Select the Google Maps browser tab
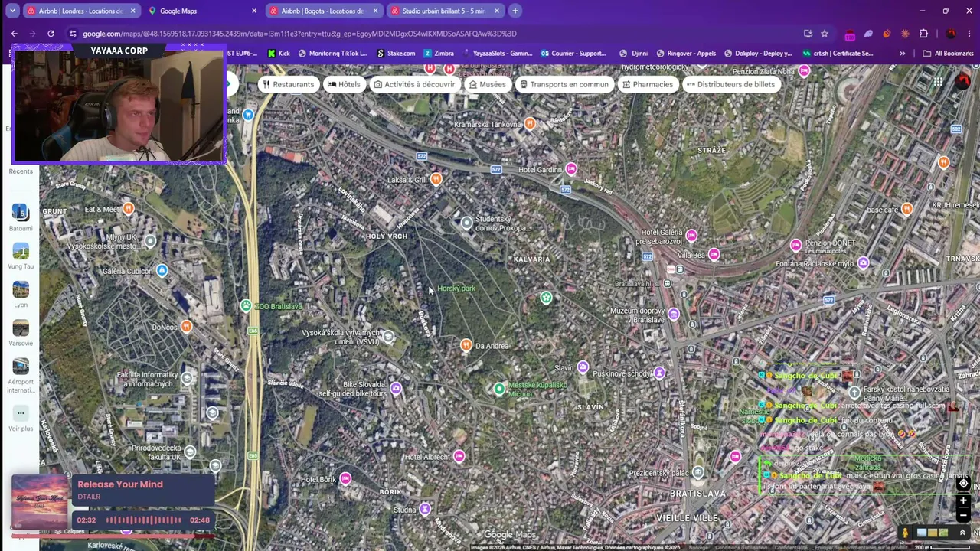This screenshot has height=551, width=980. tap(203, 11)
